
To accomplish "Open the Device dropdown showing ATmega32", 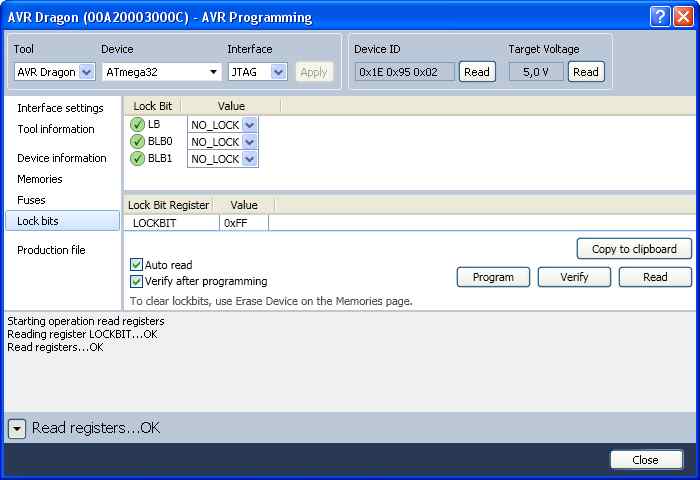I will click(x=213, y=72).
